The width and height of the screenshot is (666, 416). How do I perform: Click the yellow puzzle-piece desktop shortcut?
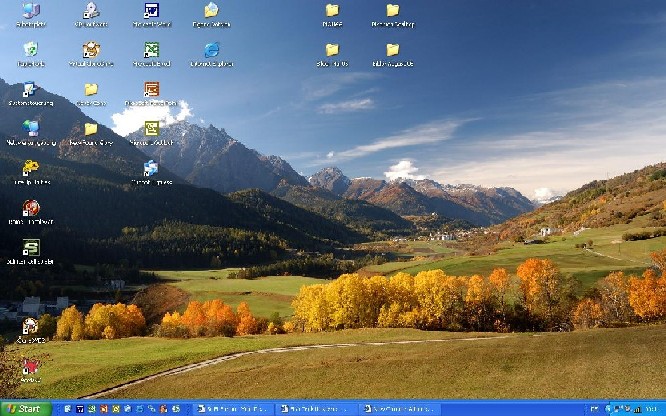(x=31, y=168)
